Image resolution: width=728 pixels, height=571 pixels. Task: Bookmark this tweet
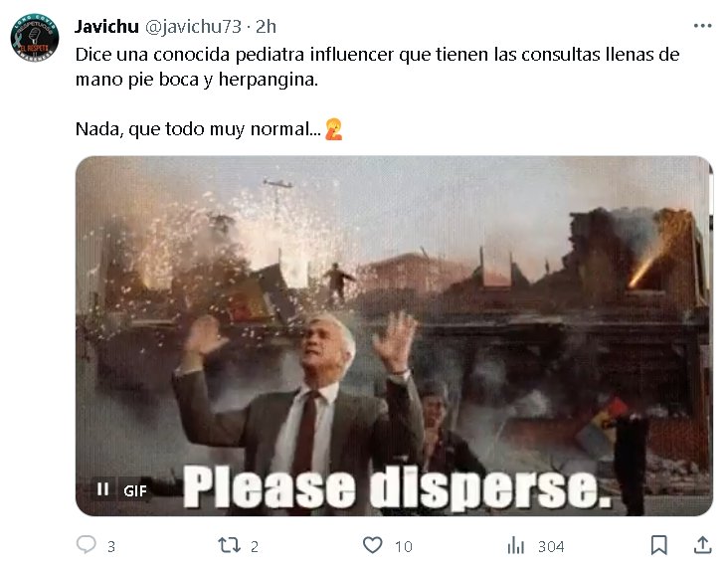[658, 545]
